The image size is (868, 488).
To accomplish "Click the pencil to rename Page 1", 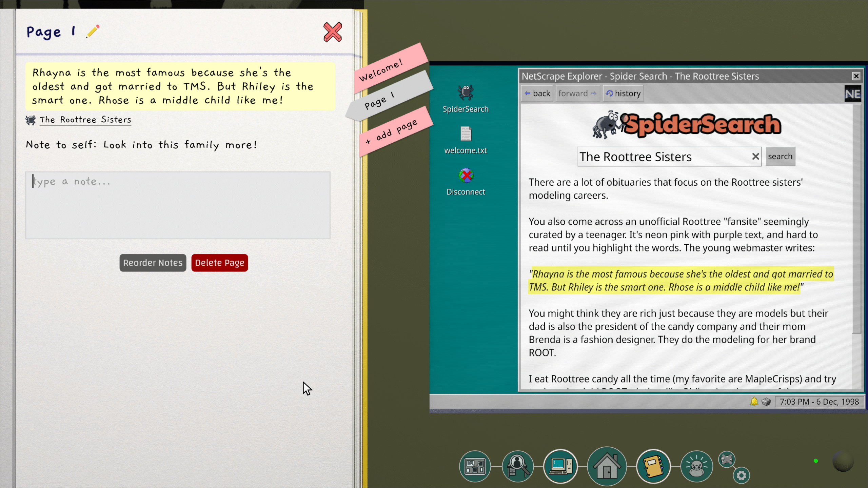I will tap(93, 32).
